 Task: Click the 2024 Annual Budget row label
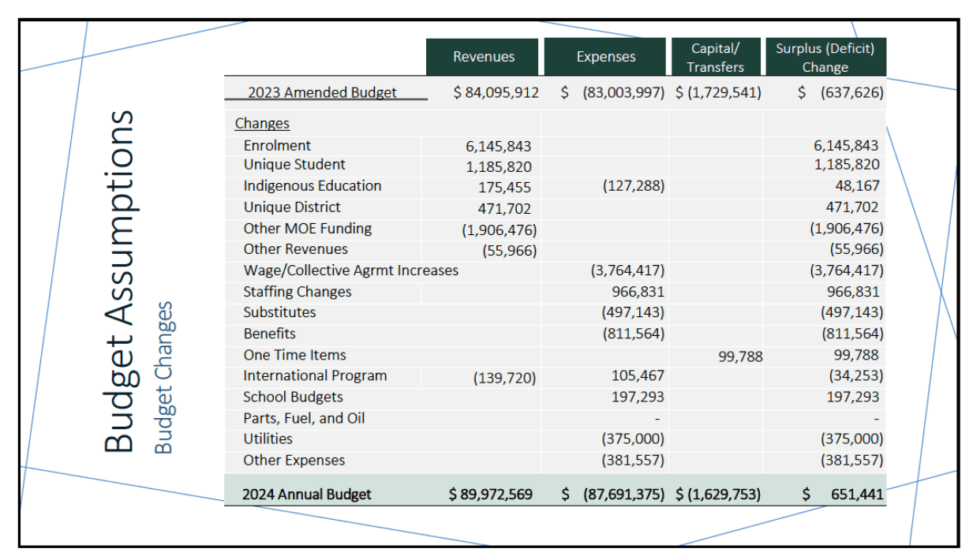306,495
